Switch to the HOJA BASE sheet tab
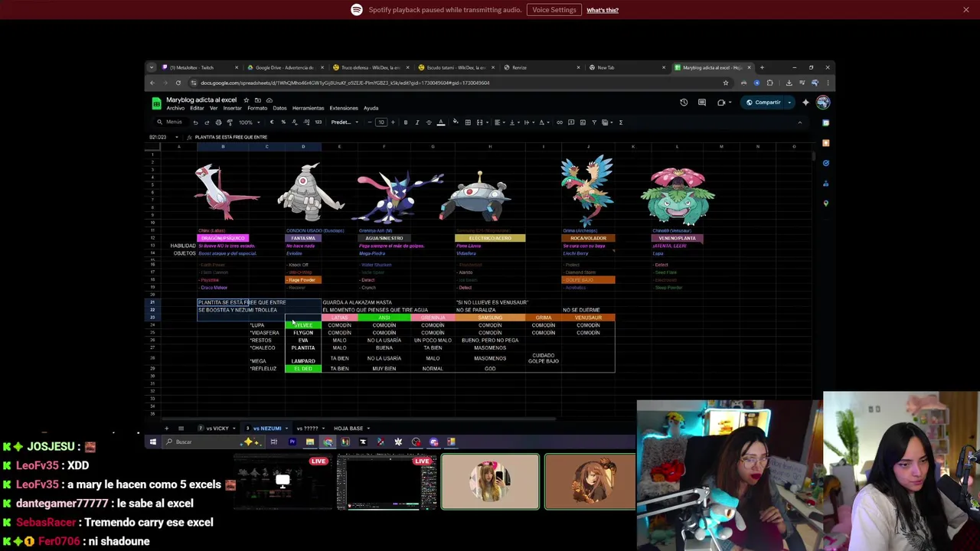 click(351, 429)
